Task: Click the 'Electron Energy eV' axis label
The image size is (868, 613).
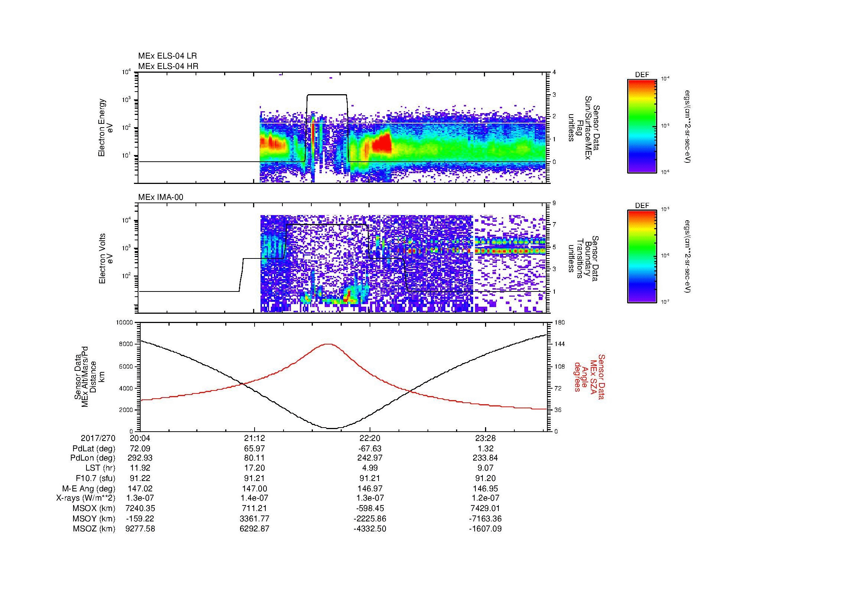Action: [105, 128]
